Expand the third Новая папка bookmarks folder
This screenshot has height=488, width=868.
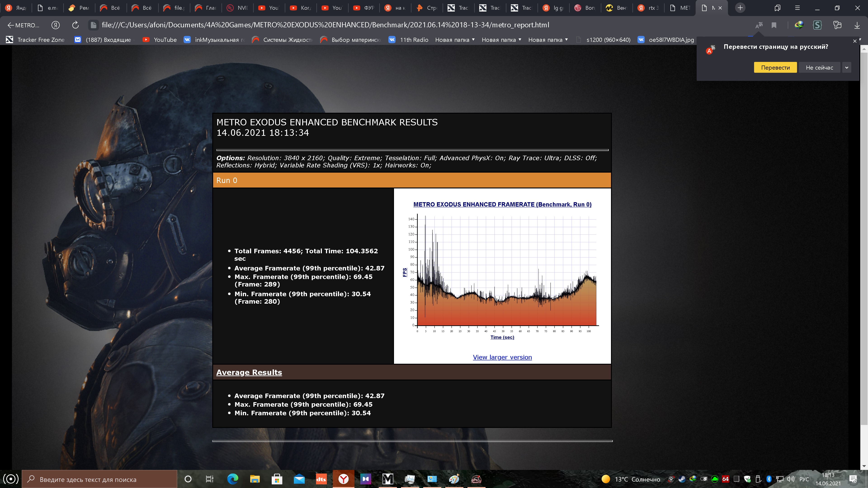click(x=548, y=40)
